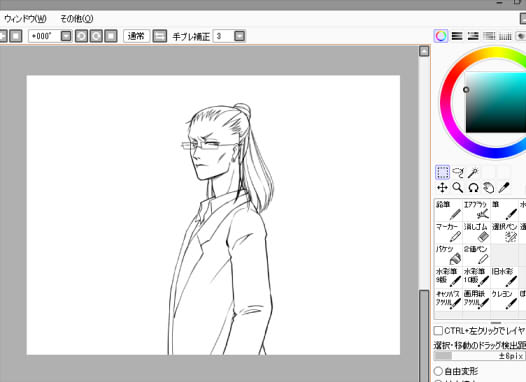Image resolution: width=526 pixels, height=382 pixels.
Task: Select the lasso selection tool
Action: tap(458, 172)
